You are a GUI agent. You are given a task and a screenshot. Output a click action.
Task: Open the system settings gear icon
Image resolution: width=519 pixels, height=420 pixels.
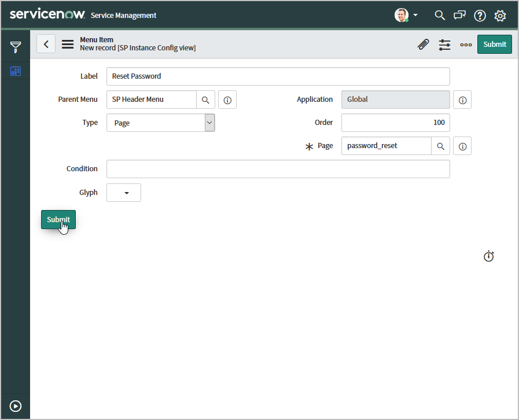[x=500, y=16]
